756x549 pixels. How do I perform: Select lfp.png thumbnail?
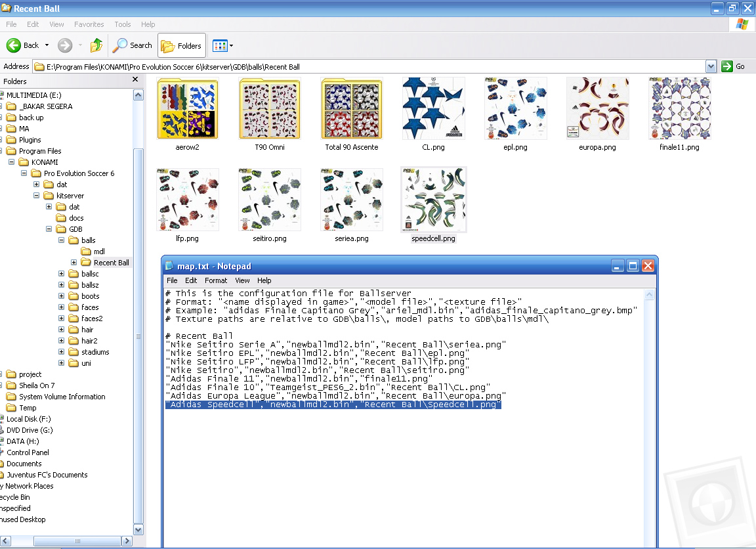188,200
